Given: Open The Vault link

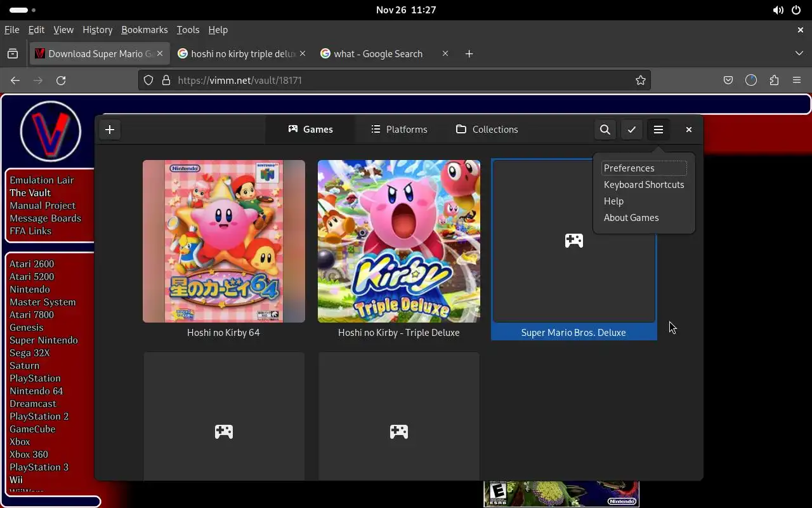Looking at the screenshot, I should (x=30, y=193).
